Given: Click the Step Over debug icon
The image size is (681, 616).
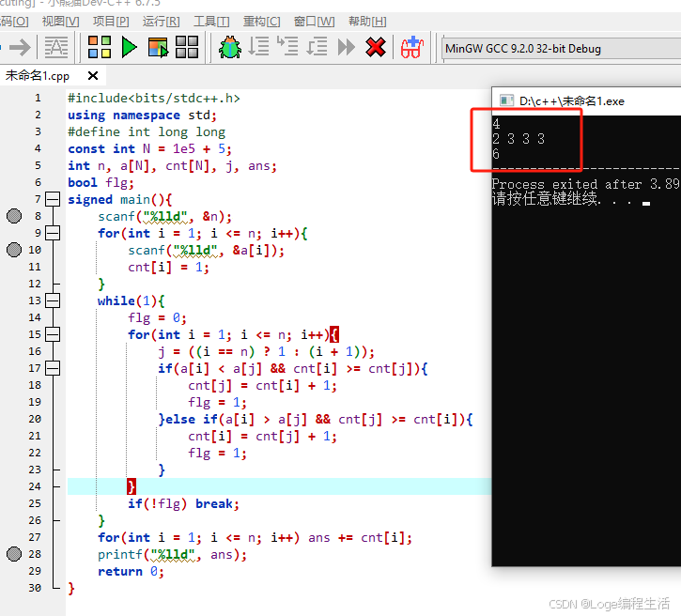Looking at the screenshot, I should point(259,46).
